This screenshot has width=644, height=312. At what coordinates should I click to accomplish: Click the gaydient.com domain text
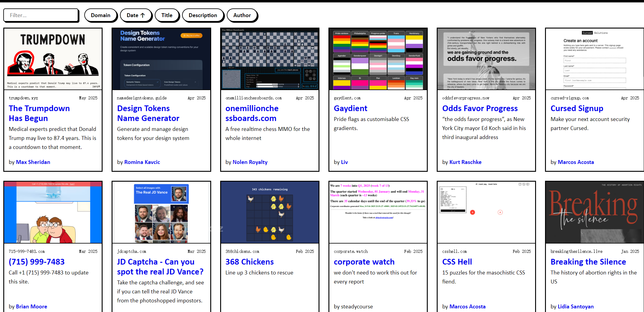347,98
